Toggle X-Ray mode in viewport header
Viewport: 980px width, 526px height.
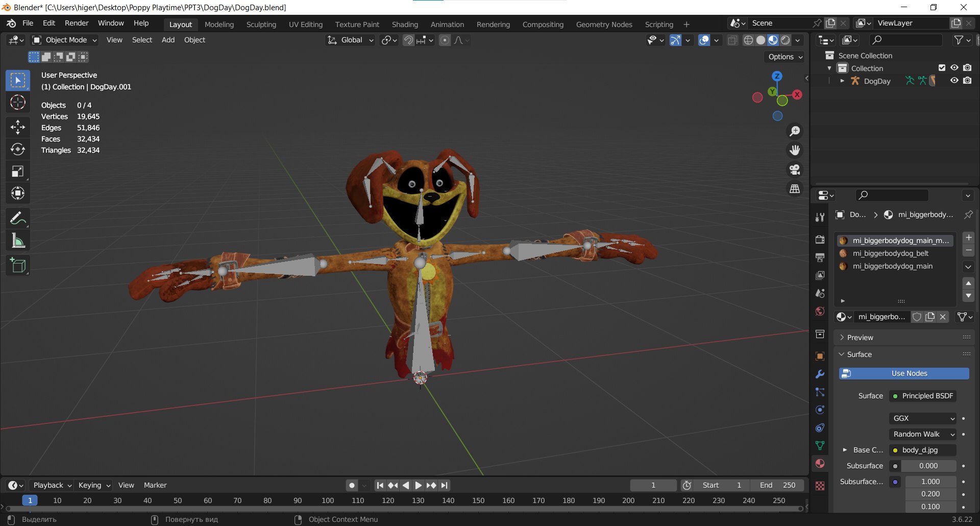coord(732,40)
